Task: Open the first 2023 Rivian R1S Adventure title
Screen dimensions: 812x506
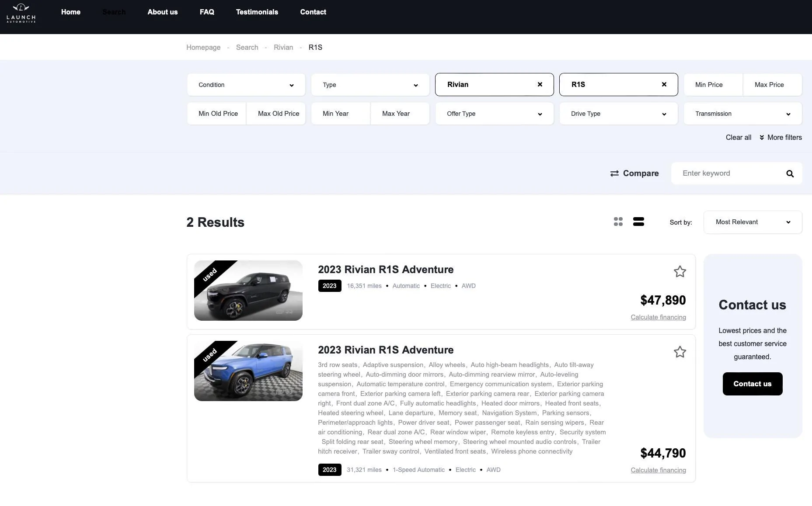Action: point(386,270)
